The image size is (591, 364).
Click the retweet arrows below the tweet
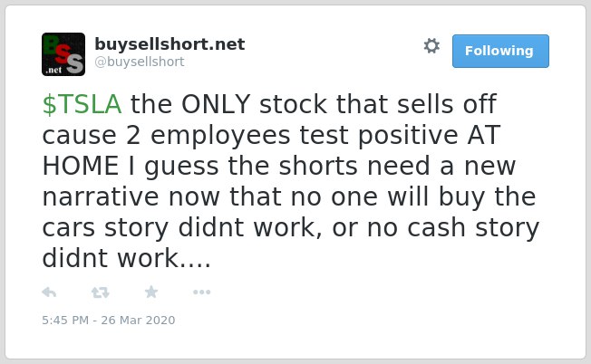pyautogui.click(x=101, y=292)
